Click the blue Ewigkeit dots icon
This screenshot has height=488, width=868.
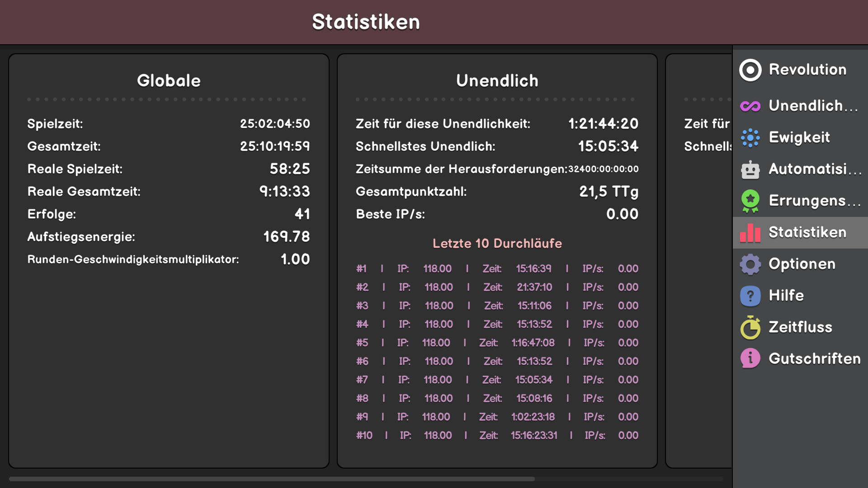(750, 138)
